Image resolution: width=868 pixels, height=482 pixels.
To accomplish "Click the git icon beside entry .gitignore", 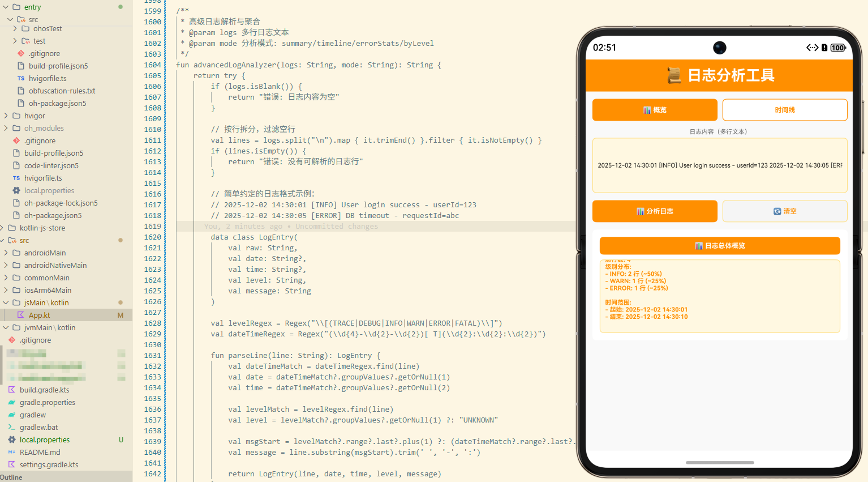I will (21, 53).
